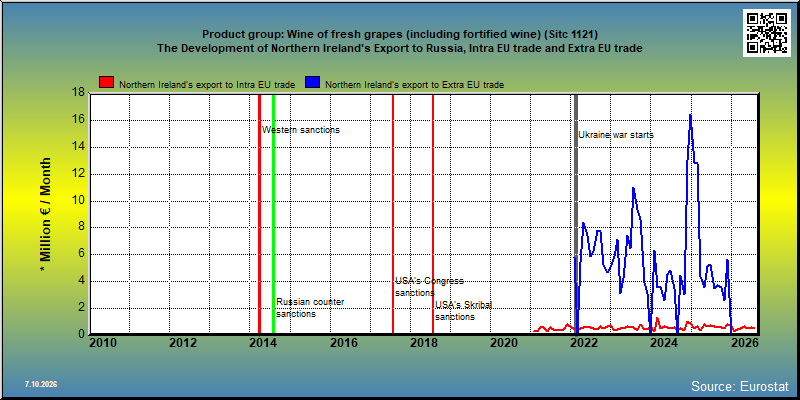Click x-axis year label 2026
This screenshot has width=800, height=400.
coord(744,342)
